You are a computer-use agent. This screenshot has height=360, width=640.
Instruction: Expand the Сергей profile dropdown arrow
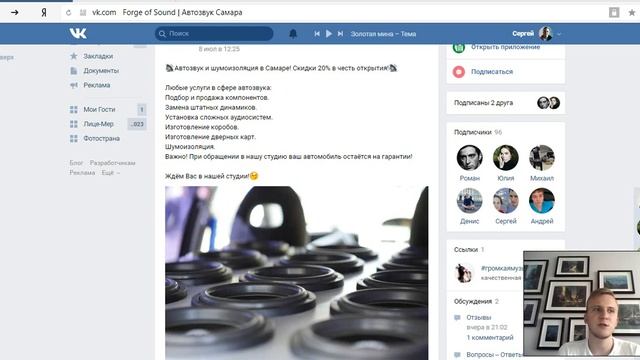click(x=559, y=34)
